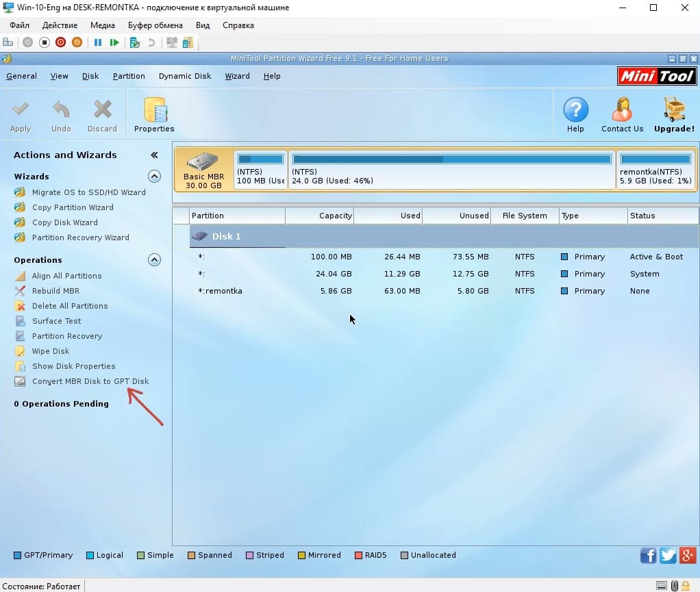
Task: Open disk Properties from the toolbar
Action: pyautogui.click(x=155, y=115)
